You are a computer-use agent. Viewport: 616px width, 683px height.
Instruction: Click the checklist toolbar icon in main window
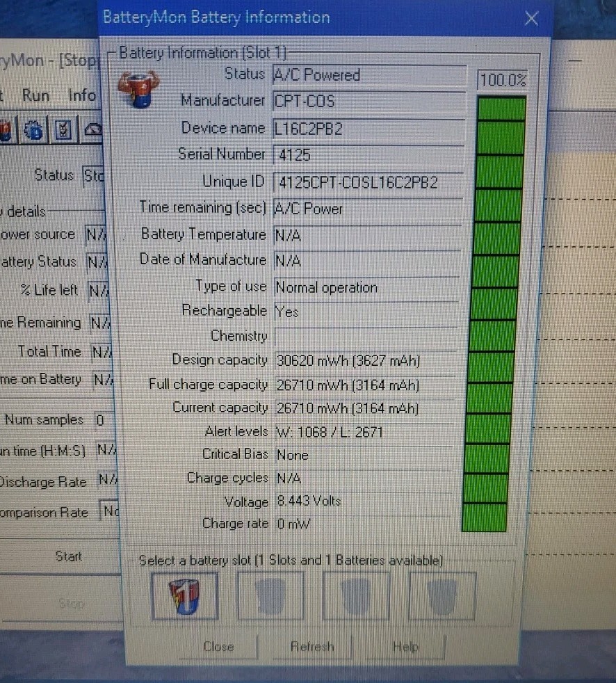coord(63,130)
